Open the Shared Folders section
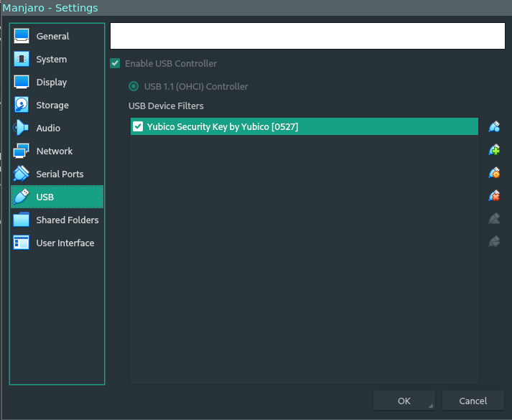 click(x=67, y=220)
